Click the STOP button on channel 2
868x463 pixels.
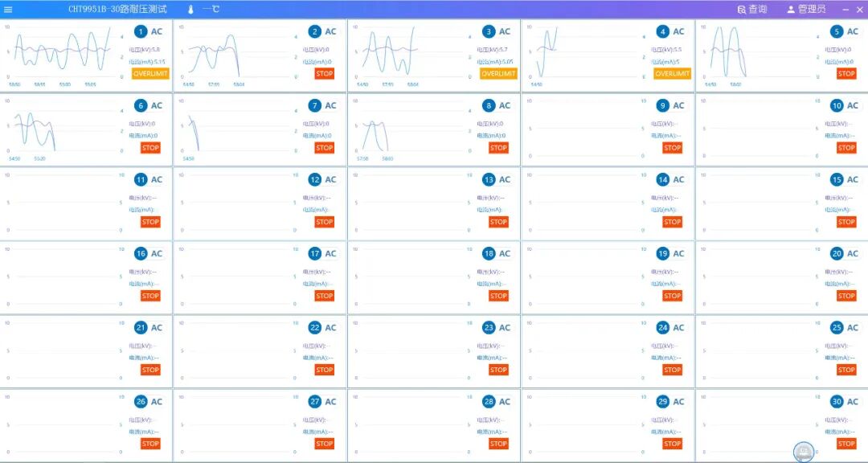click(325, 74)
